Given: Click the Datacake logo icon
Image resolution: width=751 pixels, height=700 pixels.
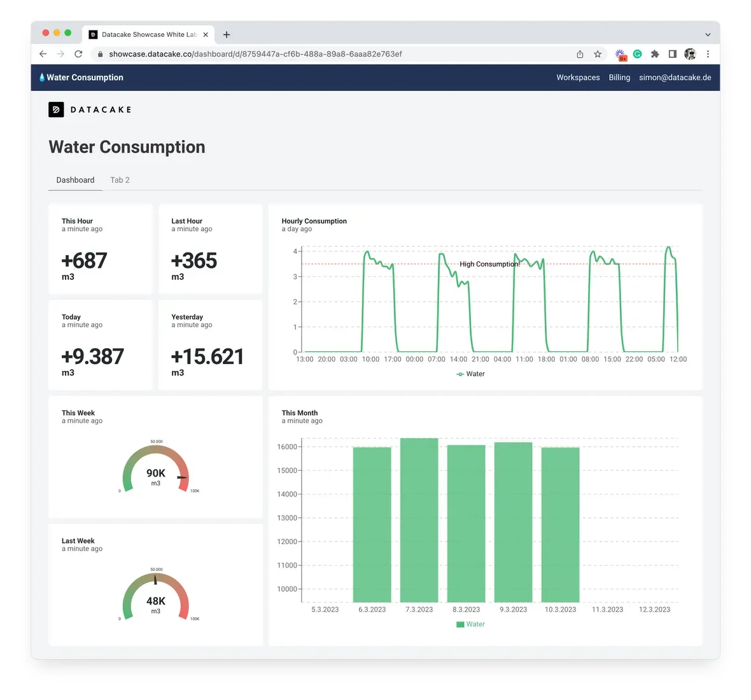Looking at the screenshot, I should click(x=56, y=109).
